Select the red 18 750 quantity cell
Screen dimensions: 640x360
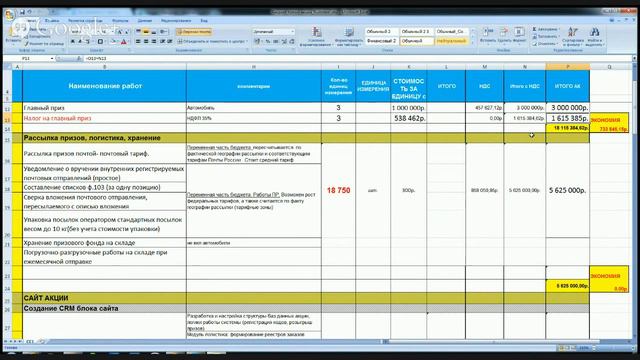(x=338, y=190)
